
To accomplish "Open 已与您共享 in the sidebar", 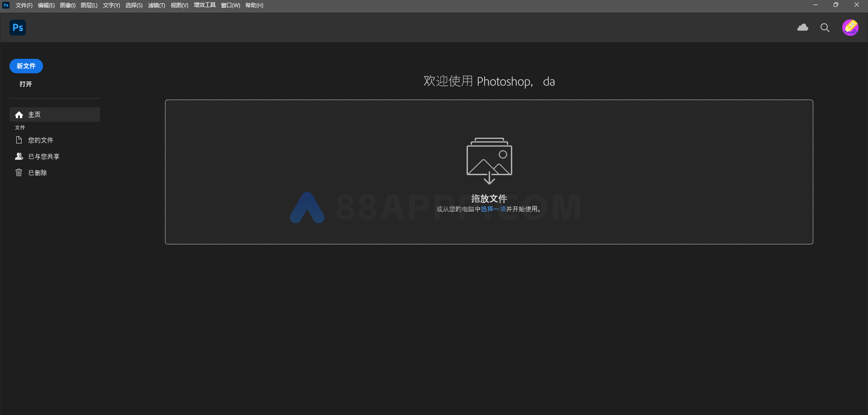I will (x=55, y=156).
